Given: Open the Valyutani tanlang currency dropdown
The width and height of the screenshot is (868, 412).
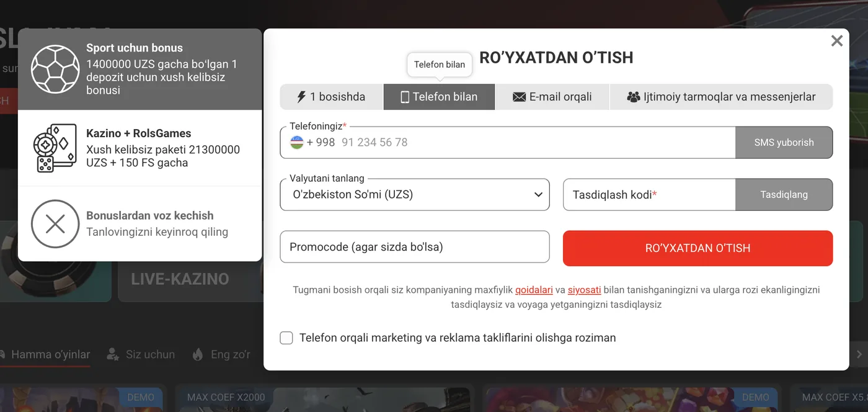Looking at the screenshot, I should [x=415, y=194].
